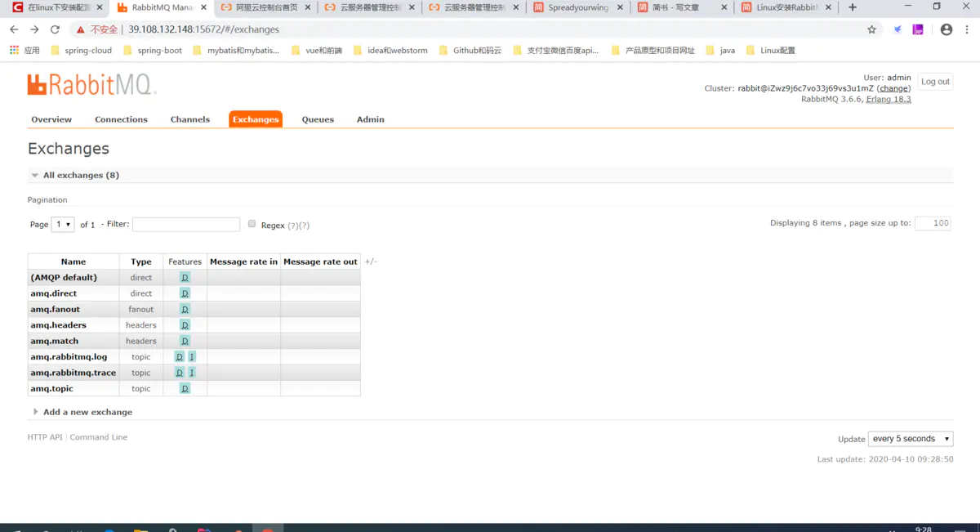Open the Command Line link
The image size is (980, 532).
(99, 437)
